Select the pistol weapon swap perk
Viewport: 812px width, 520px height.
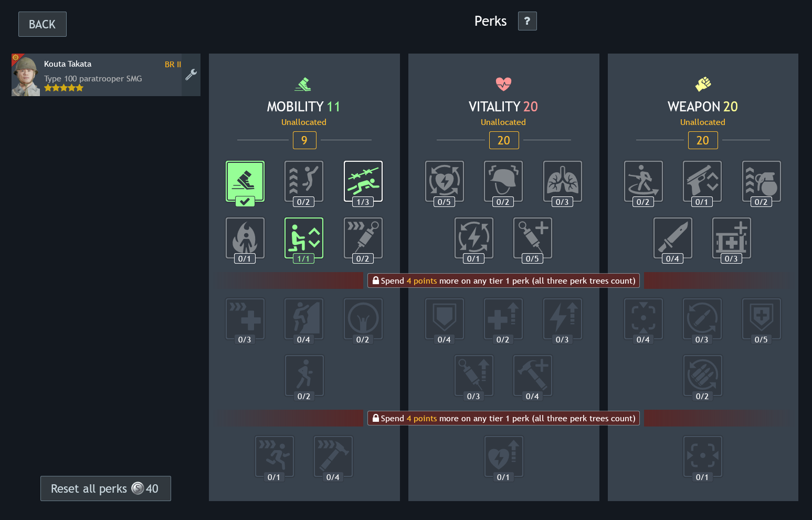[702, 181]
